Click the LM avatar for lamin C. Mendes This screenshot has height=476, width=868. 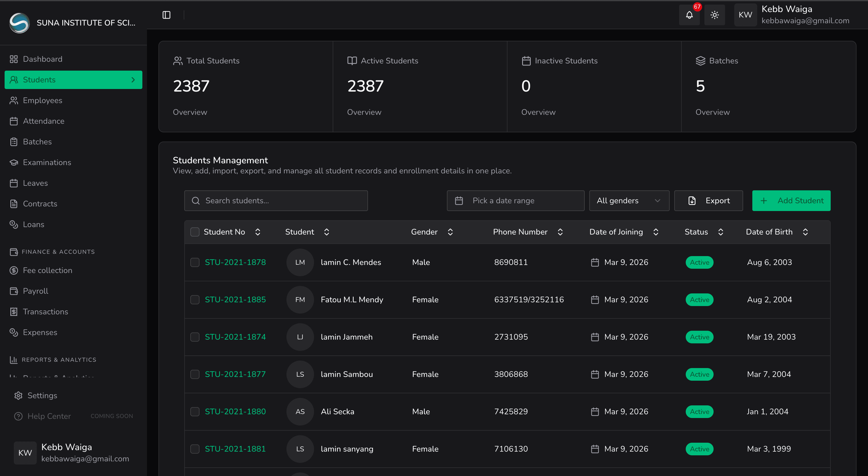point(300,262)
